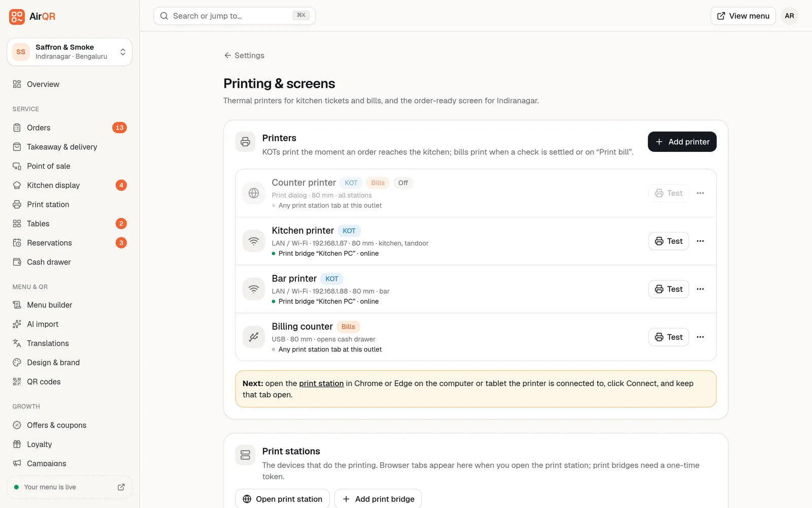Click the Add print bridge button
Viewport: 812px width, 508px height.
(378, 499)
